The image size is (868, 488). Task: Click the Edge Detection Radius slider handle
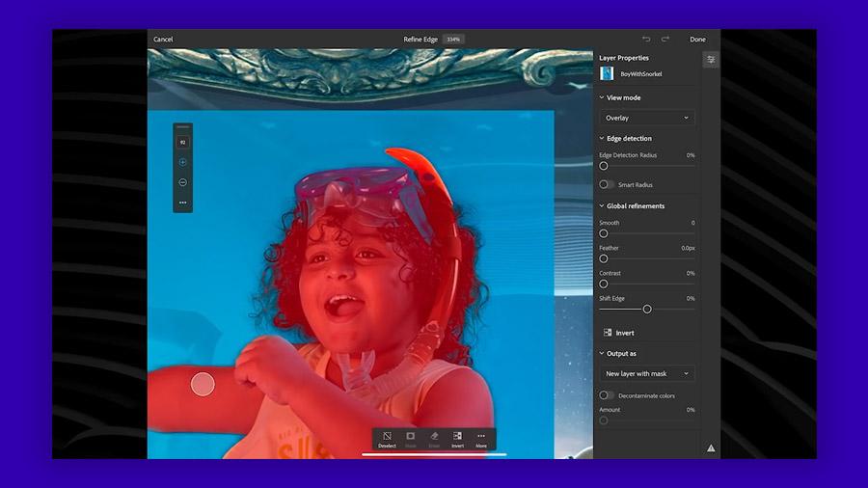click(x=604, y=166)
